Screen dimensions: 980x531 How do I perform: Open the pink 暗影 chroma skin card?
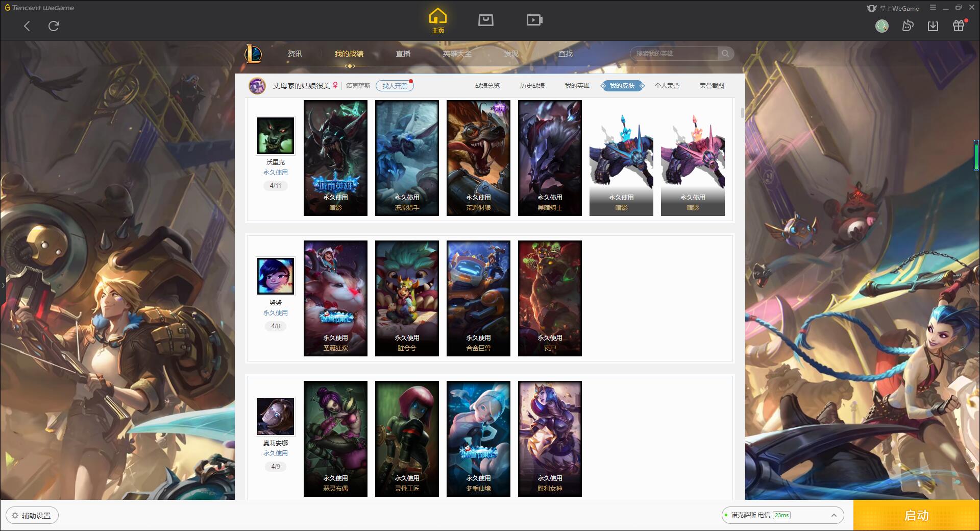click(693, 158)
